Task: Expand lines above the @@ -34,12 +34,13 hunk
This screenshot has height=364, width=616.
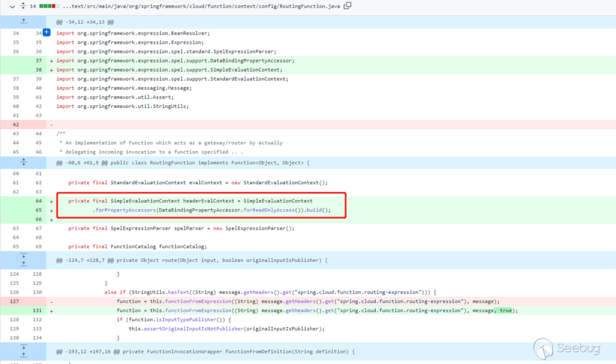Action: [x=23, y=22]
